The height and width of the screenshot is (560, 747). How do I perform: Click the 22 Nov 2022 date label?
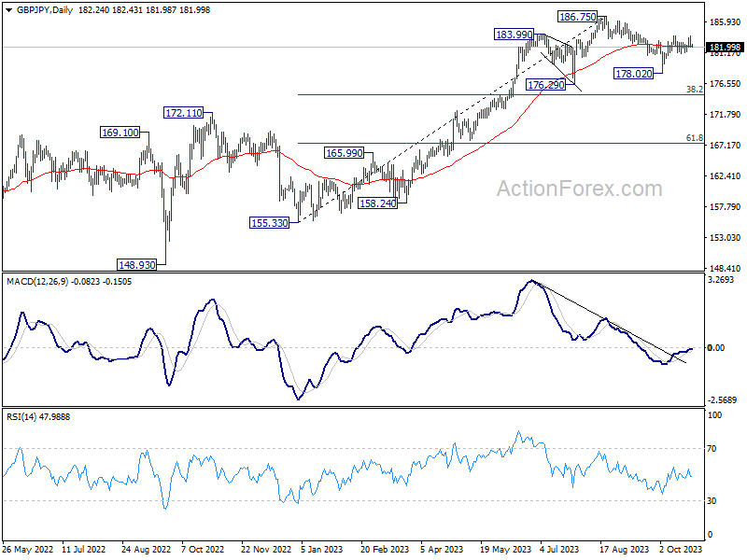click(x=266, y=549)
